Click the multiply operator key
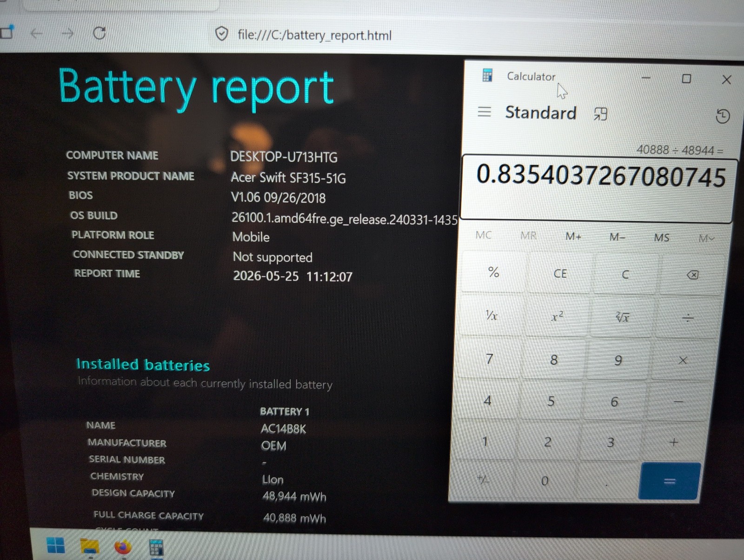This screenshot has height=560, width=744. (x=683, y=360)
